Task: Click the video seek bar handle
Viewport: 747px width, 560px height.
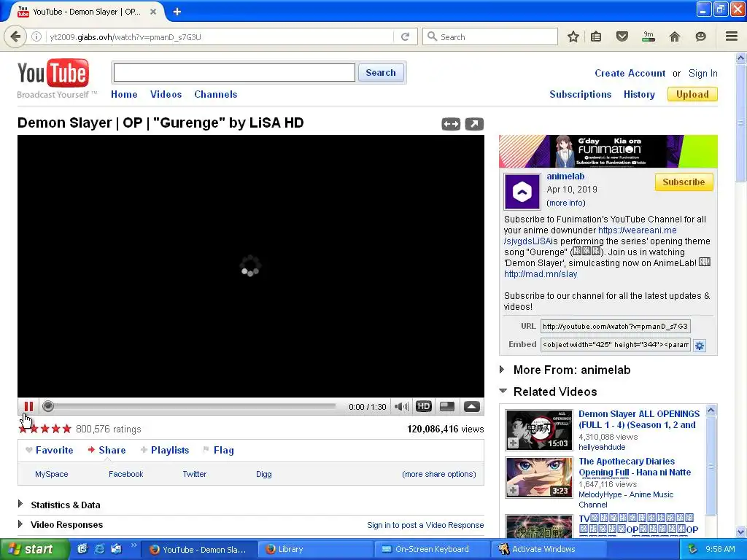Action: click(47, 406)
